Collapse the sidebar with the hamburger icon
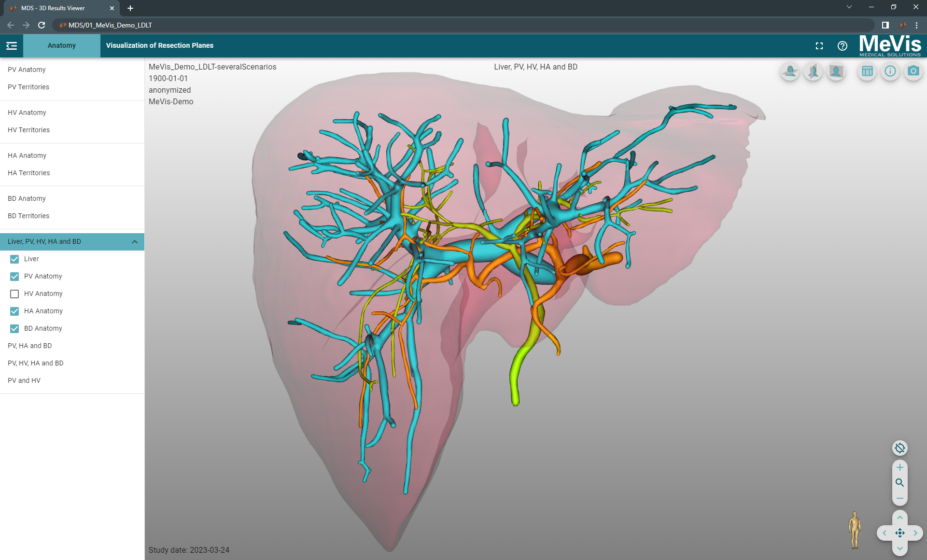 click(12, 46)
